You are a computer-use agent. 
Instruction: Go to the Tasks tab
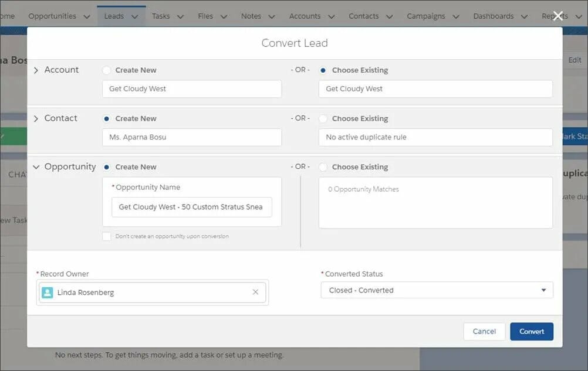coord(161,16)
